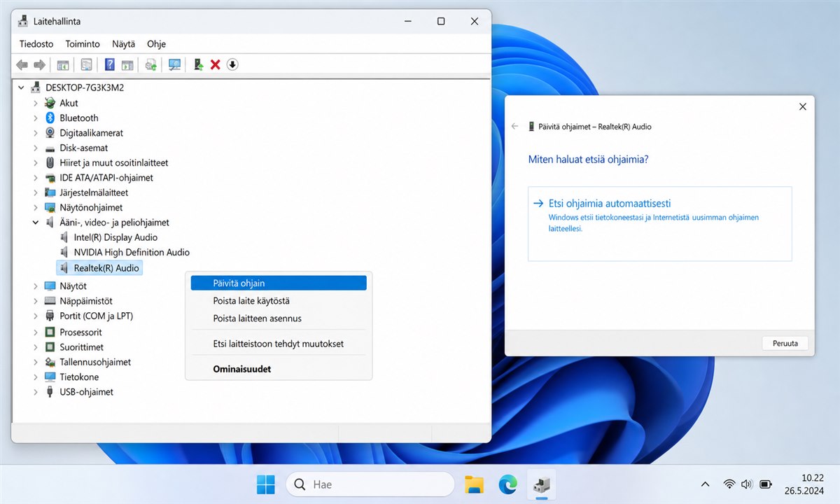Click the Forward arrow in Device Manager toolbar
The image size is (840, 504).
point(40,64)
